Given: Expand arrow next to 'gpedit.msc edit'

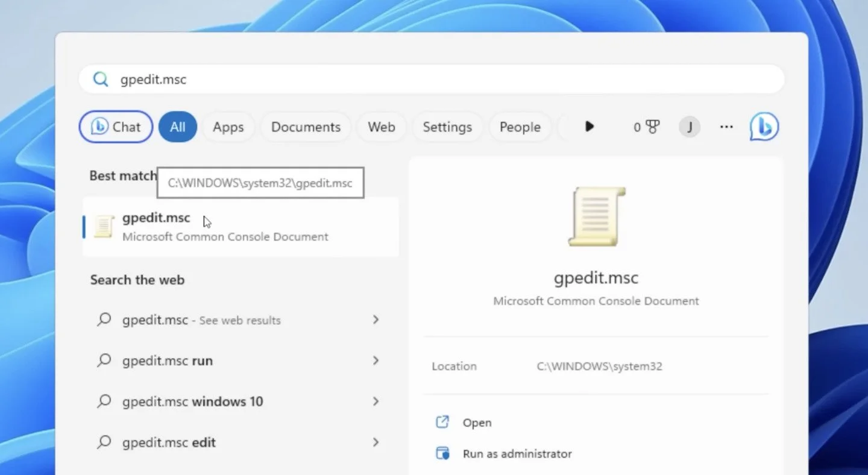Looking at the screenshot, I should point(376,442).
